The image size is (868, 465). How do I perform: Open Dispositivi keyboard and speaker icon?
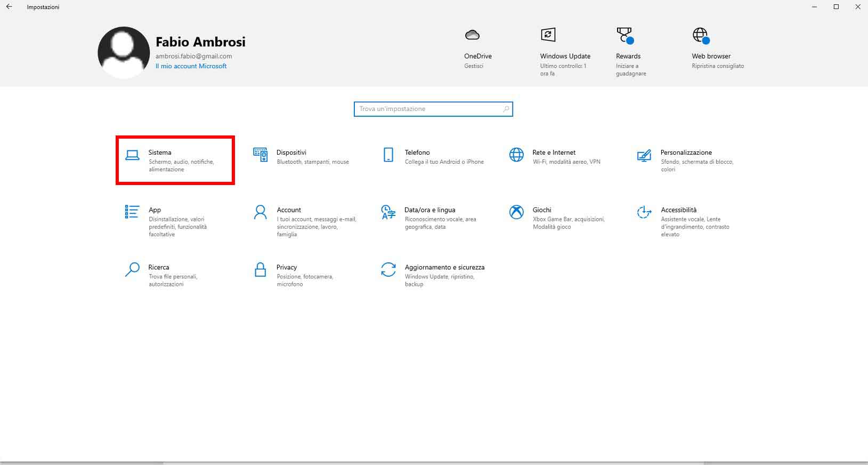tap(260, 155)
